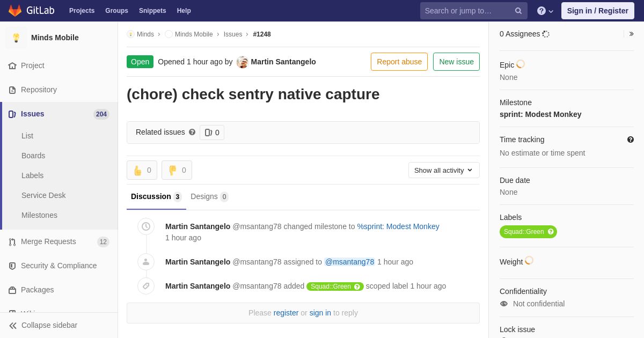
Task: Click the @msantang78 mention link
Action: point(349,262)
